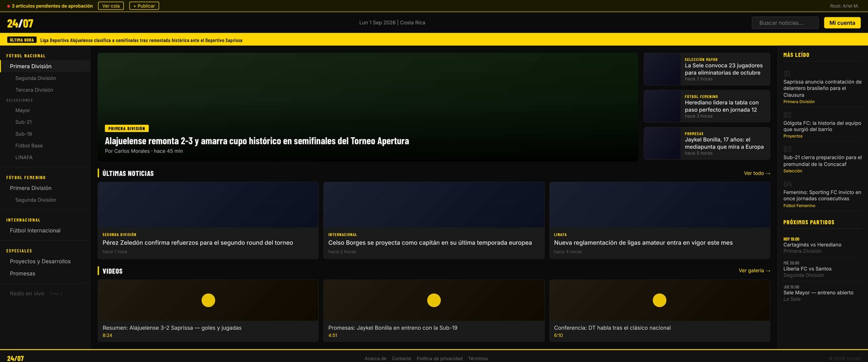Open Nueva reglamentación de ligas amateur card
The height and width of the screenshot is (362, 868).
660,220
